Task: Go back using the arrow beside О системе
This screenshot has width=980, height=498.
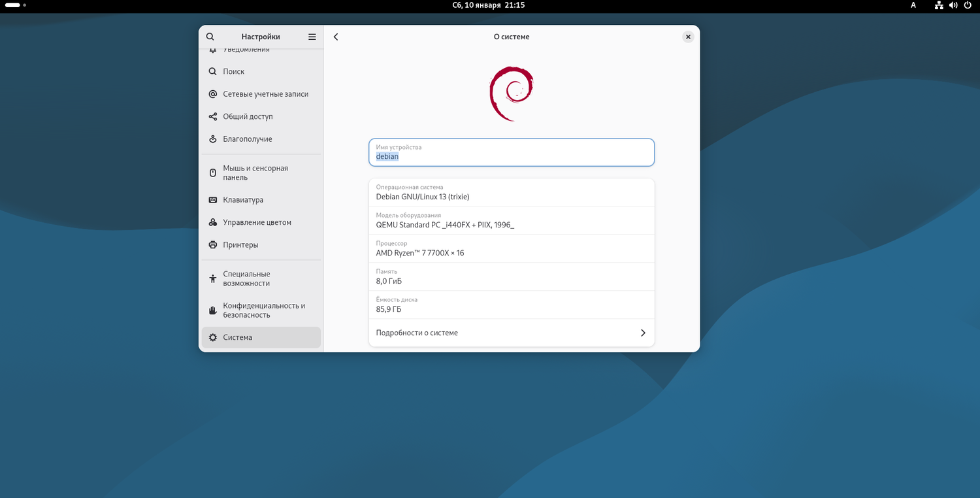Action: tap(336, 37)
